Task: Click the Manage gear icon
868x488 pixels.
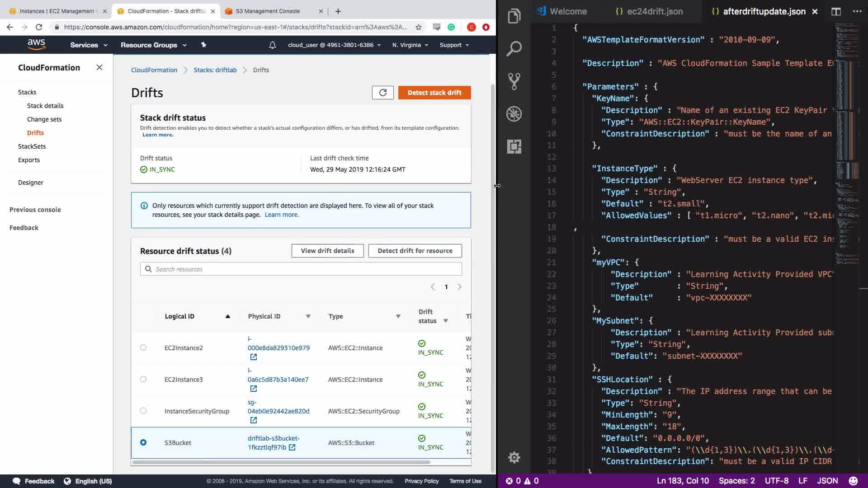Action: (514, 457)
